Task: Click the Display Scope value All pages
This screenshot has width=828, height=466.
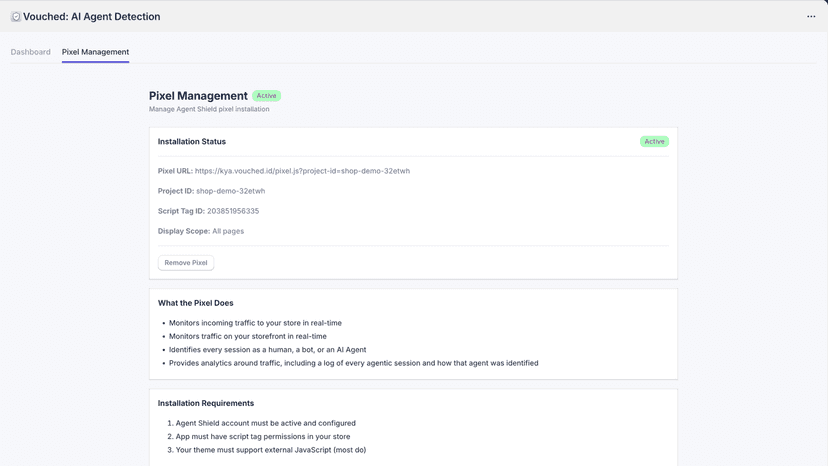Action: click(x=228, y=231)
